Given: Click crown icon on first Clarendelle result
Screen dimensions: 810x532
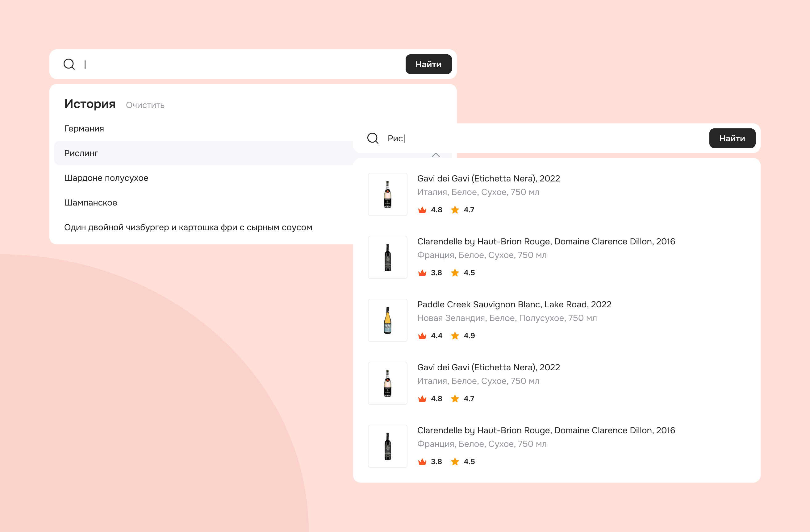Looking at the screenshot, I should pyautogui.click(x=422, y=272).
